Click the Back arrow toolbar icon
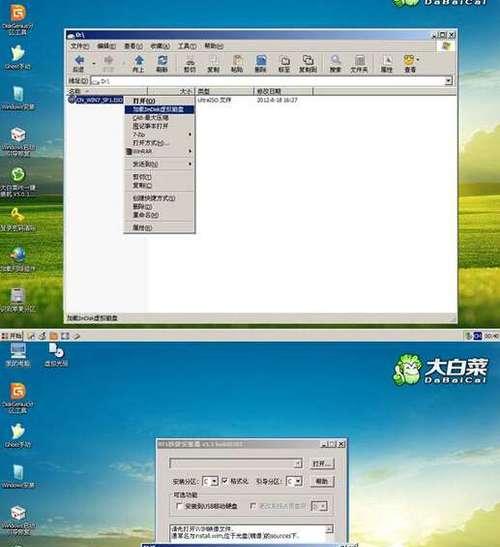 coord(79,64)
